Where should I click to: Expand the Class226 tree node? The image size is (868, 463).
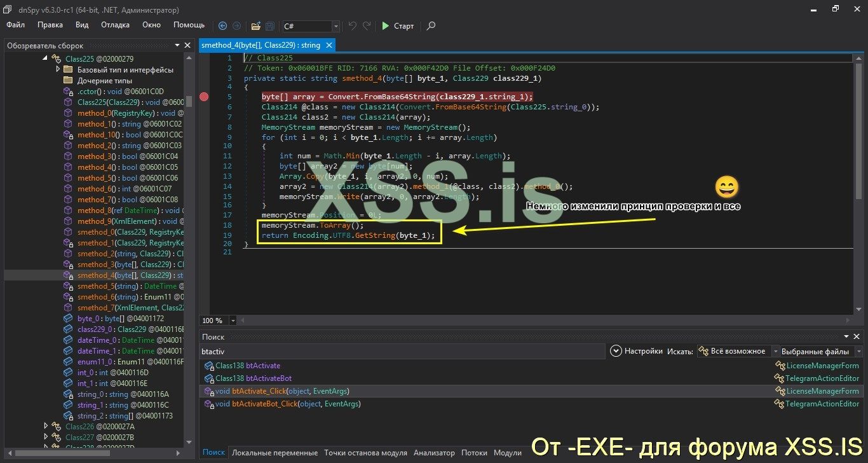click(x=46, y=427)
